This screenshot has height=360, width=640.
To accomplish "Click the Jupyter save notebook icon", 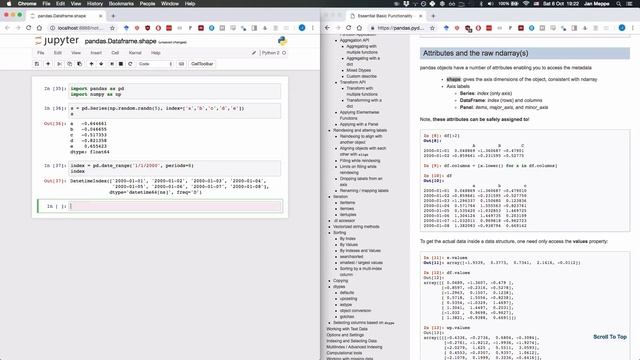I will coord(37,64).
